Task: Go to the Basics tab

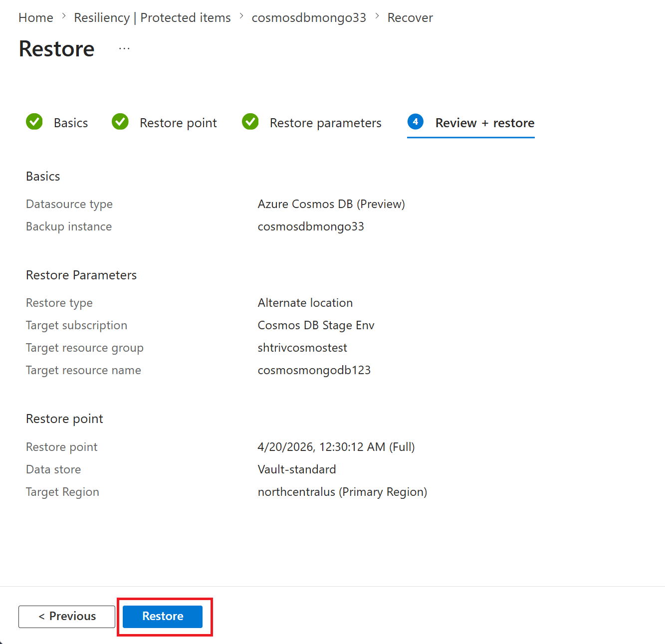Action: pyautogui.click(x=71, y=123)
